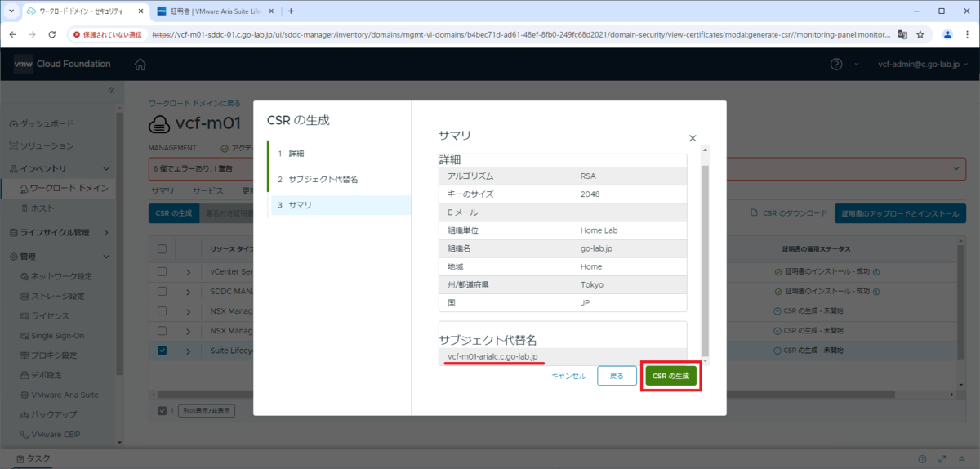Click CSR のダウンロード link
This screenshot has height=469, width=980.
pyautogui.click(x=789, y=214)
